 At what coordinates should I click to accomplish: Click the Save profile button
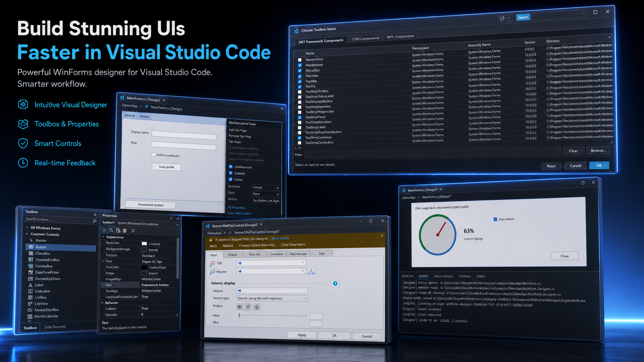tap(166, 167)
